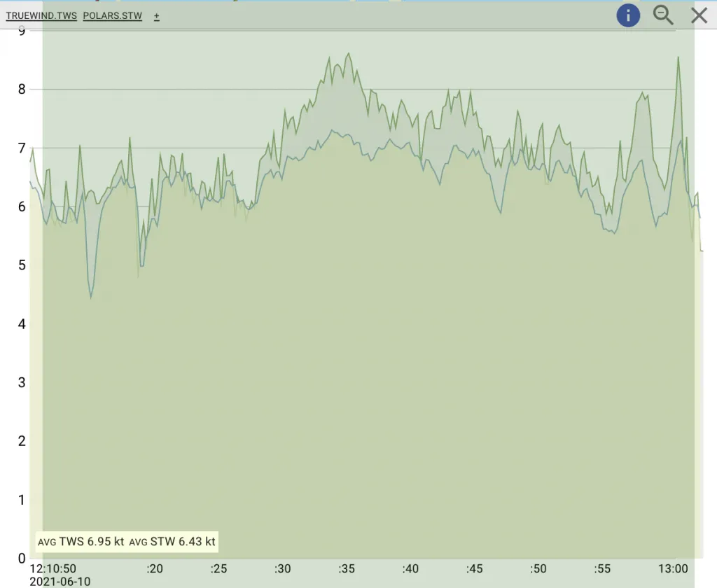This screenshot has height=588, width=717.
Task: Add a series with the plus button
Action: pos(157,16)
